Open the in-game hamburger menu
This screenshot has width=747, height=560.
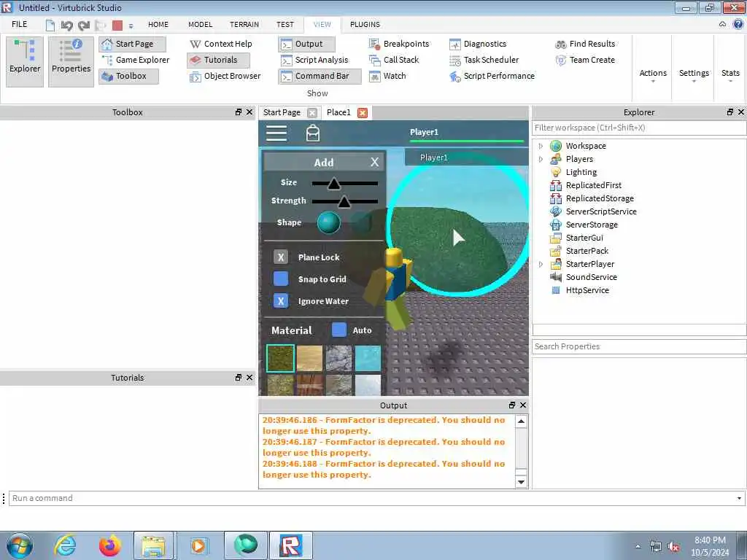[276, 133]
